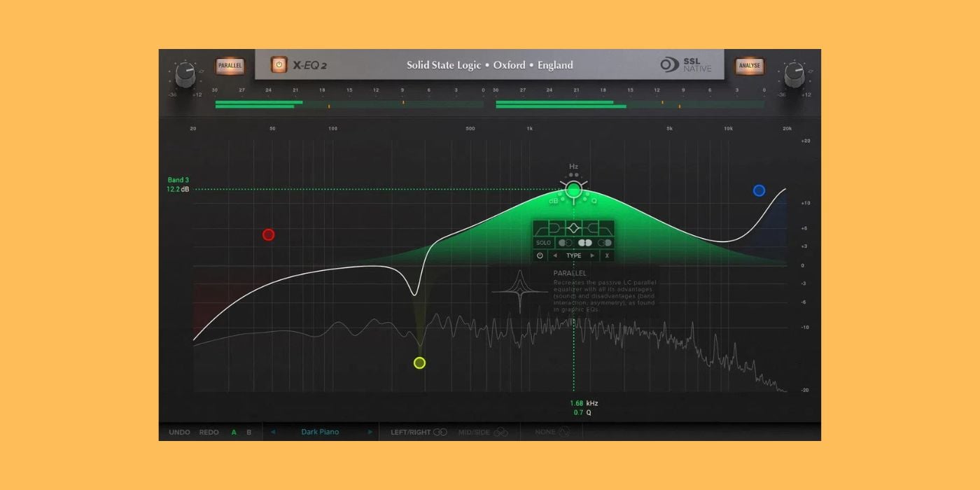This screenshot has height=490, width=980.
Task: Click the green Band 3 node
Action: pos(573,189)
